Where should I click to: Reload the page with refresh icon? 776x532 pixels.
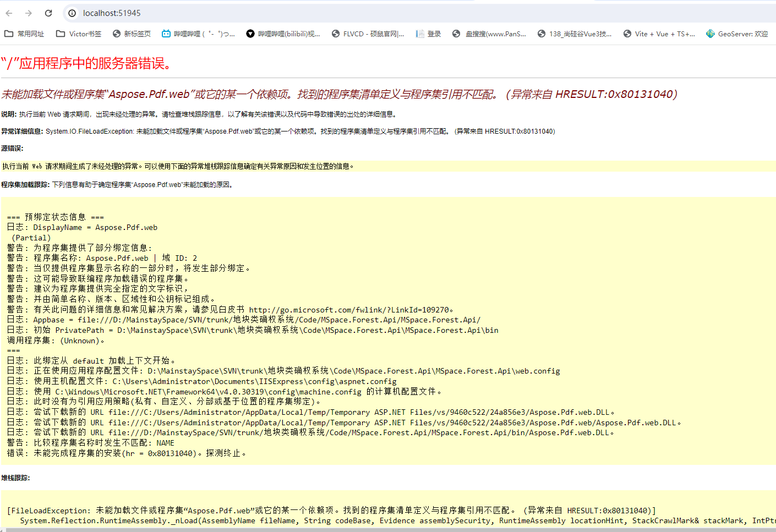click(x=48, y=13)
